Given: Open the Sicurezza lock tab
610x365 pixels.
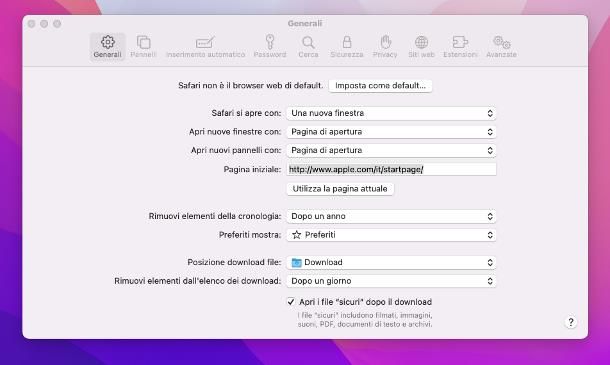Looking at the screenshot, I should tap(347, 47).
